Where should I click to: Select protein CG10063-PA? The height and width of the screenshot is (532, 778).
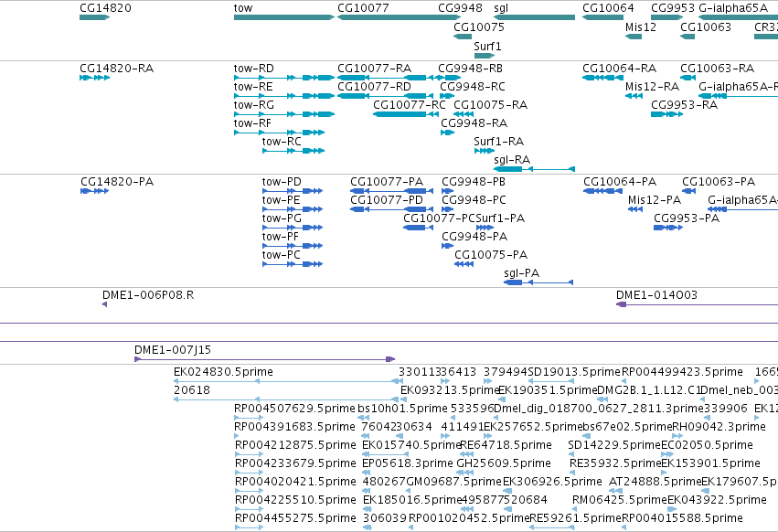688,191
